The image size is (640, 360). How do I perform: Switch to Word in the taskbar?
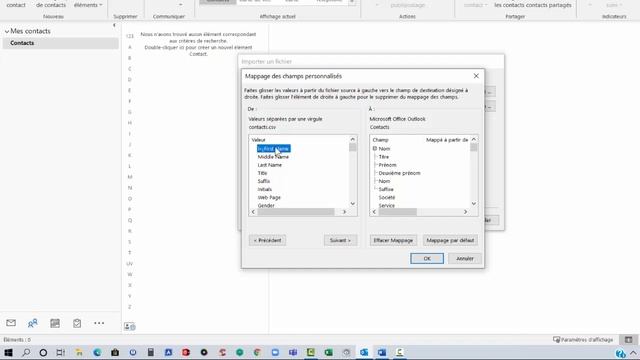(x=382, y=352)
